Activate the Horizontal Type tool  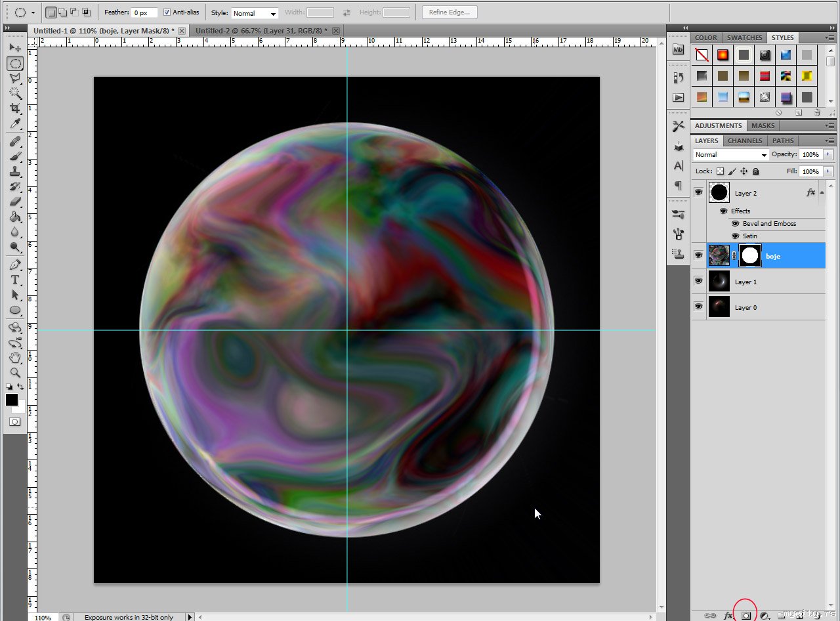coord(15,280)
